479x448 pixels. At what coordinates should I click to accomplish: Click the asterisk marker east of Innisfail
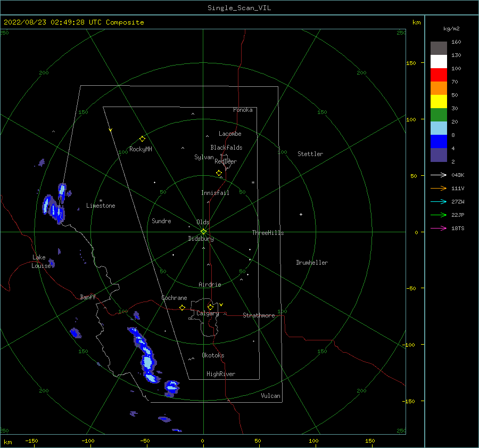coord(253,183)
